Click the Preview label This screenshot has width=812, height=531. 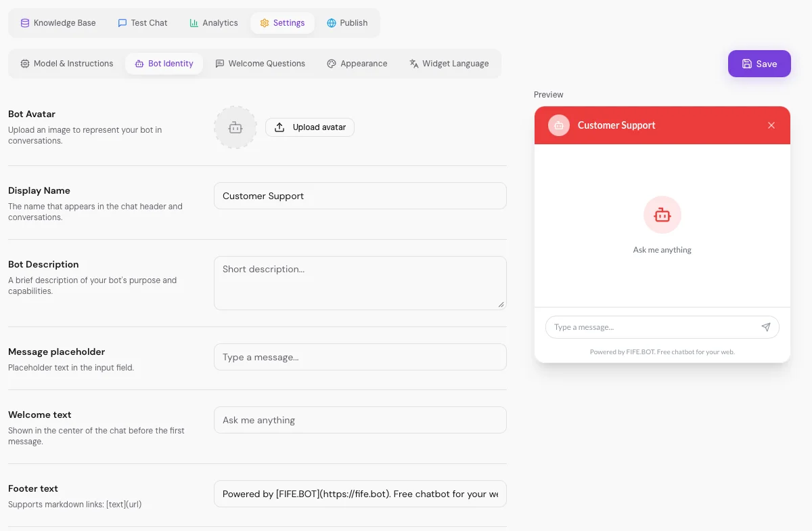(549, 95)
